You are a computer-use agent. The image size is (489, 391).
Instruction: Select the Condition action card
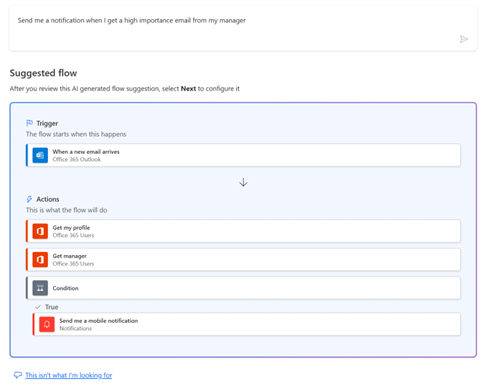pos(243,288)
